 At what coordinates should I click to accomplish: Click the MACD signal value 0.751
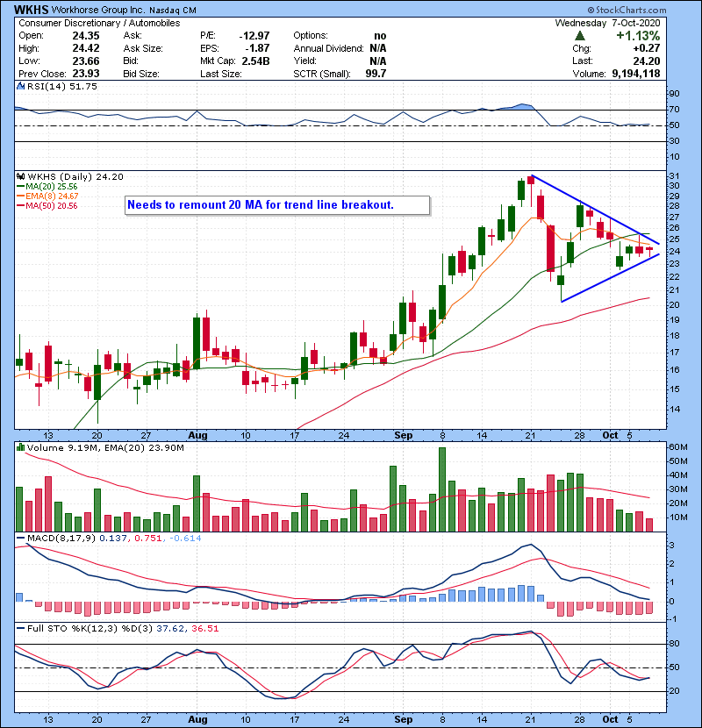coord(148,539)
